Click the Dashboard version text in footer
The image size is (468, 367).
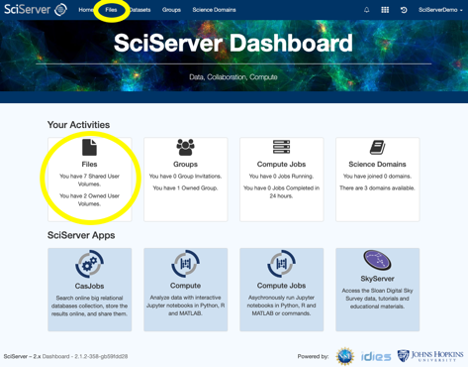(85, 356)
